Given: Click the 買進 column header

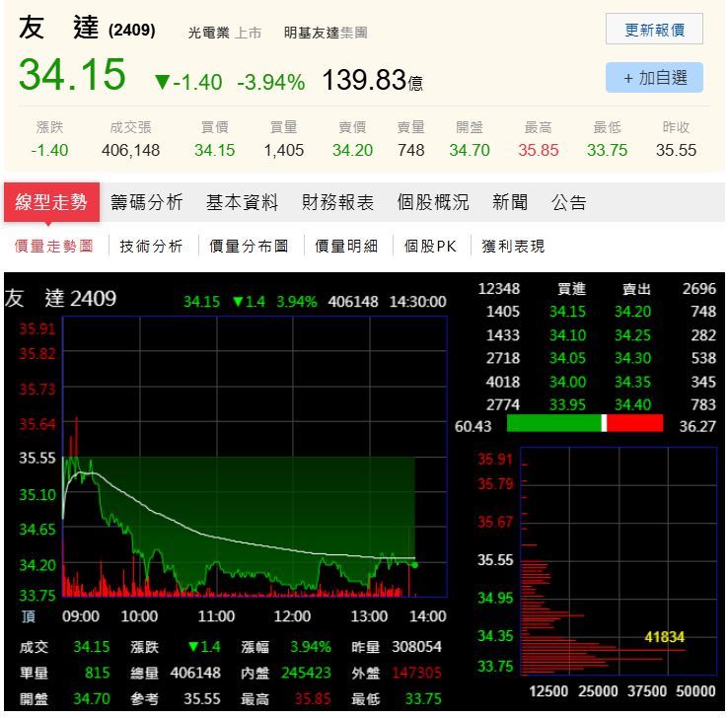Looking at the screenshot, I should click(571, 289).
